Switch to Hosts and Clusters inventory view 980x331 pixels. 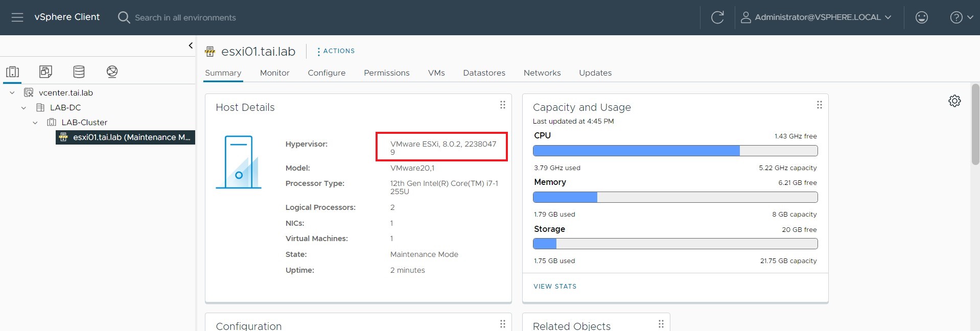pos(12,72)
